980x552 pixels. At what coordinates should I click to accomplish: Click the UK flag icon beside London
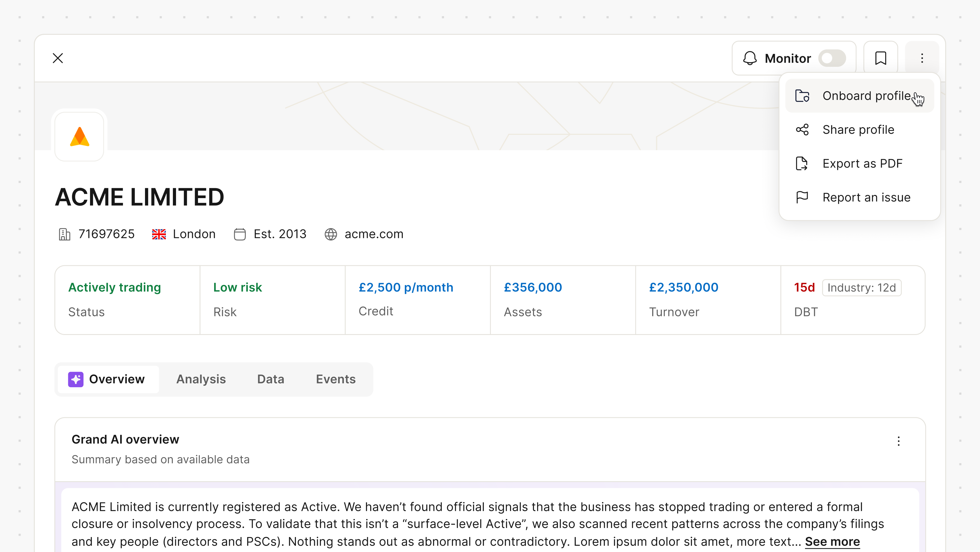[x=159, y=234]
